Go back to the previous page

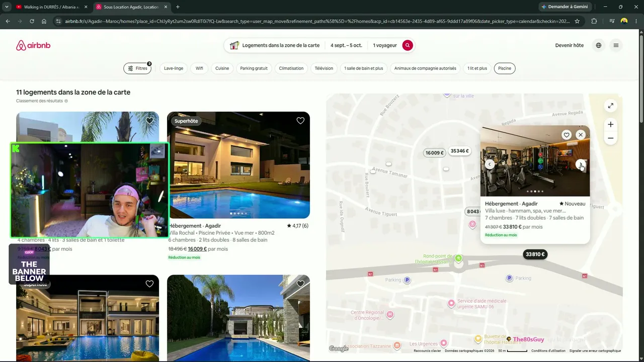(8, 21)
